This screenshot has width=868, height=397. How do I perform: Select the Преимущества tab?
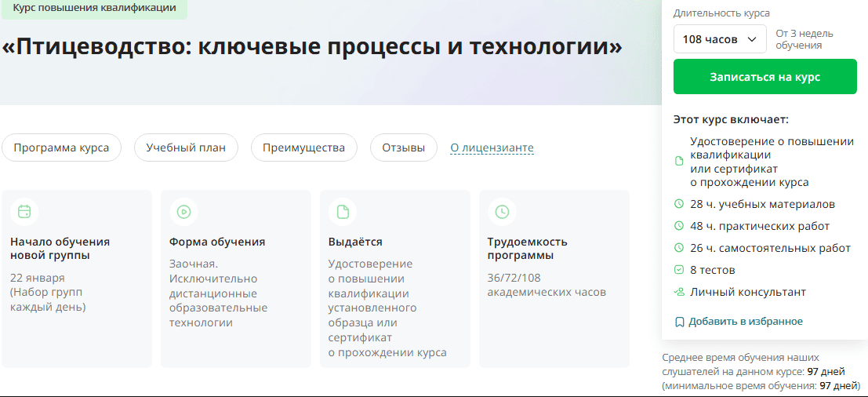(303, 148)
